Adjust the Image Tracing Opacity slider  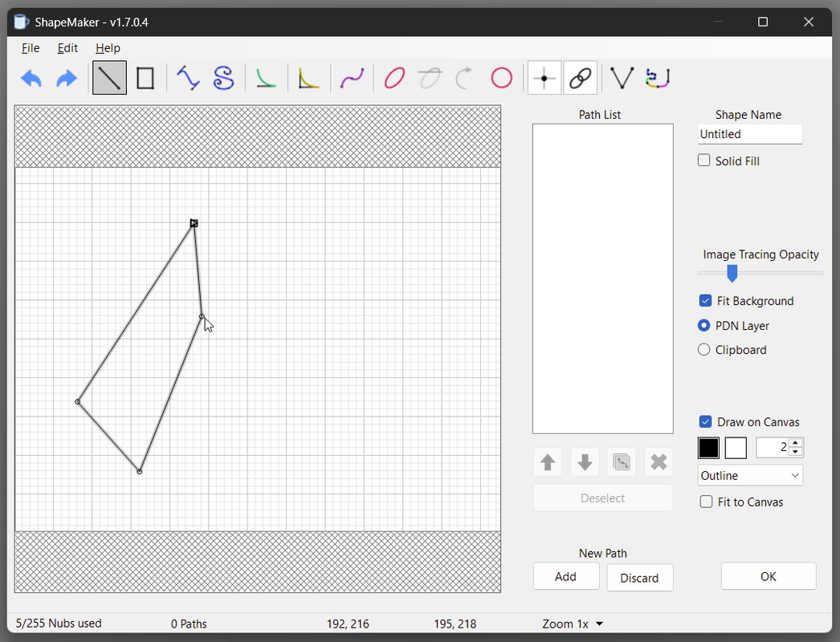tap(732, 273)
